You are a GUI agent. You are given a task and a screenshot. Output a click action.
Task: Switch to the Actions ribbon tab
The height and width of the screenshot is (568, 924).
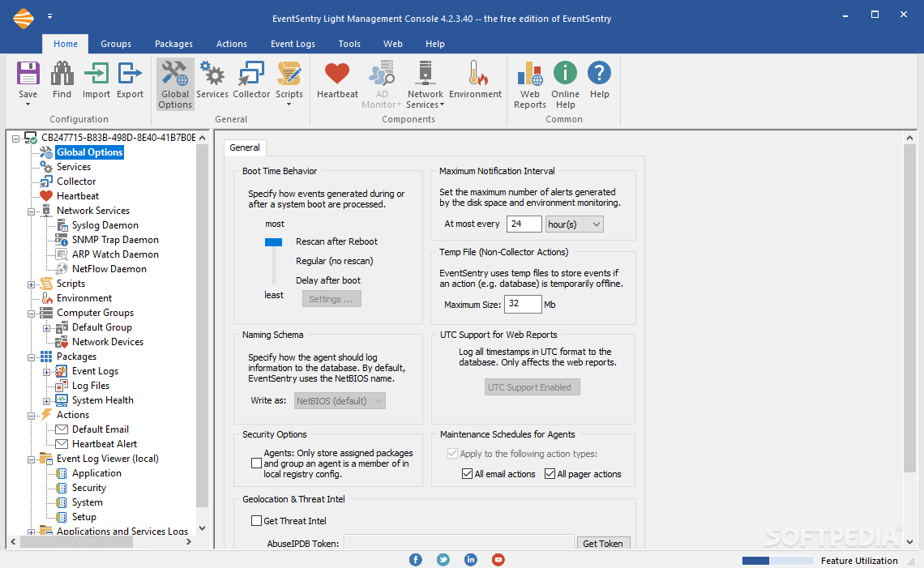(x=232, y=44)
